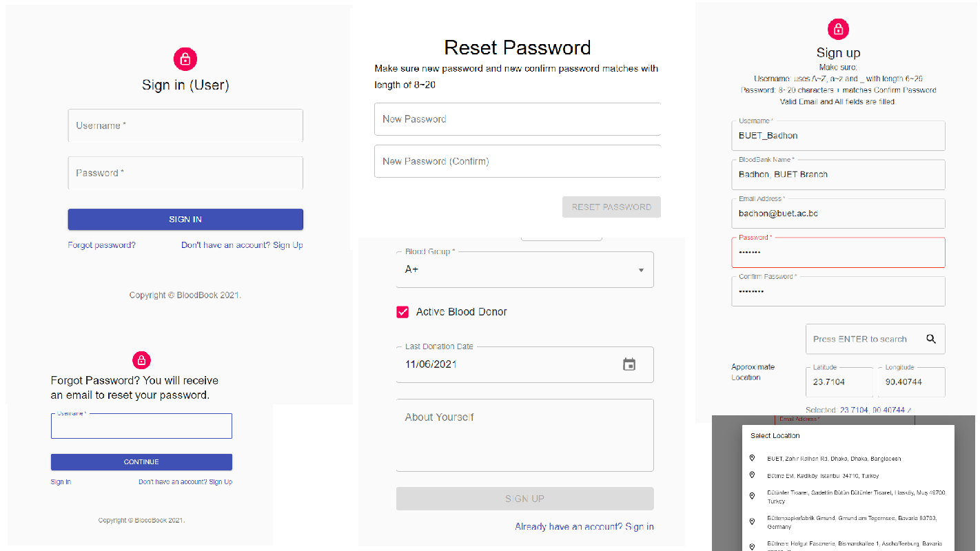
Task: Click the pin icon beside Büttenpapierfabrik Gmund
Action: point(752,522)
